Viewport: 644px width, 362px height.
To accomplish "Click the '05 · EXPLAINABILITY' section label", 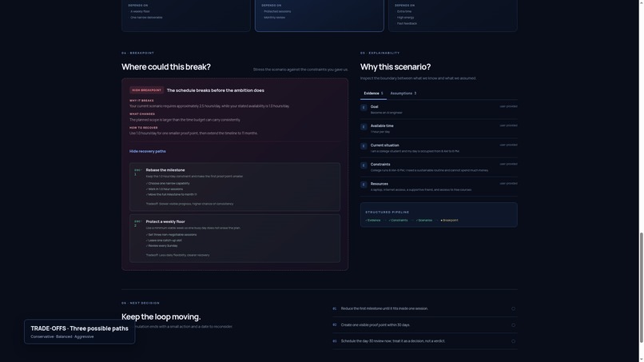I will [380, 53].
